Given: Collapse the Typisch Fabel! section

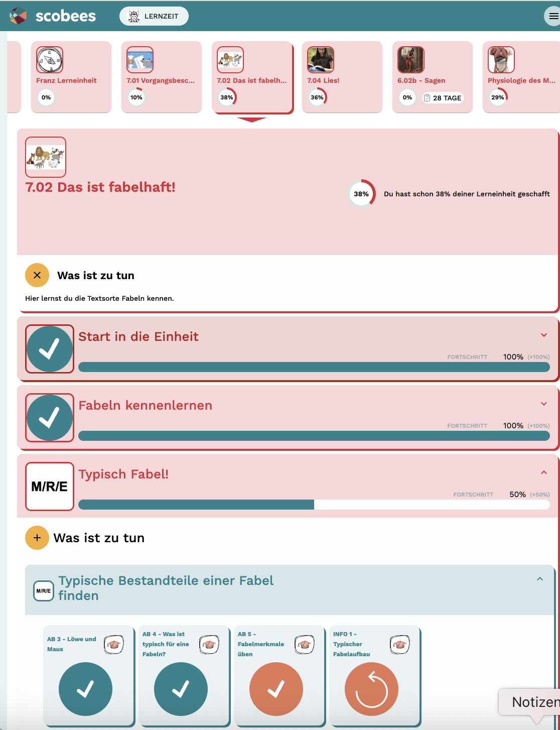Looking at the screenshot, I should click(543, 472).
